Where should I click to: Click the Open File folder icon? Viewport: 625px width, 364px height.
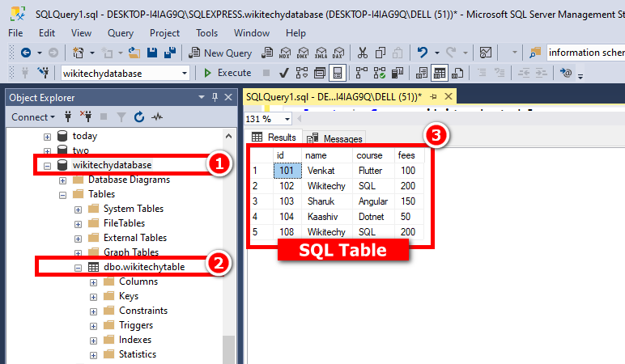click(x=134, y=53)
